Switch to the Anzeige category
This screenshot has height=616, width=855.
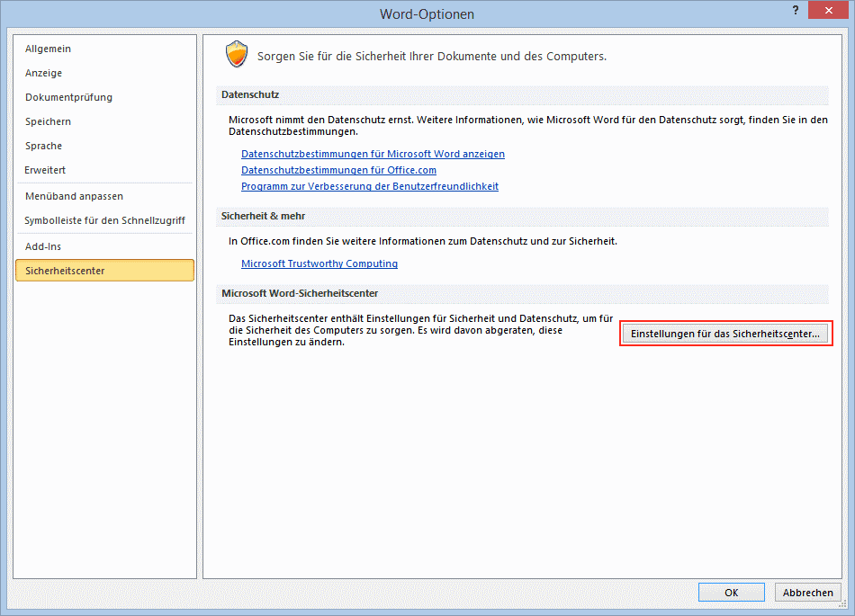[x=44, y=73]
